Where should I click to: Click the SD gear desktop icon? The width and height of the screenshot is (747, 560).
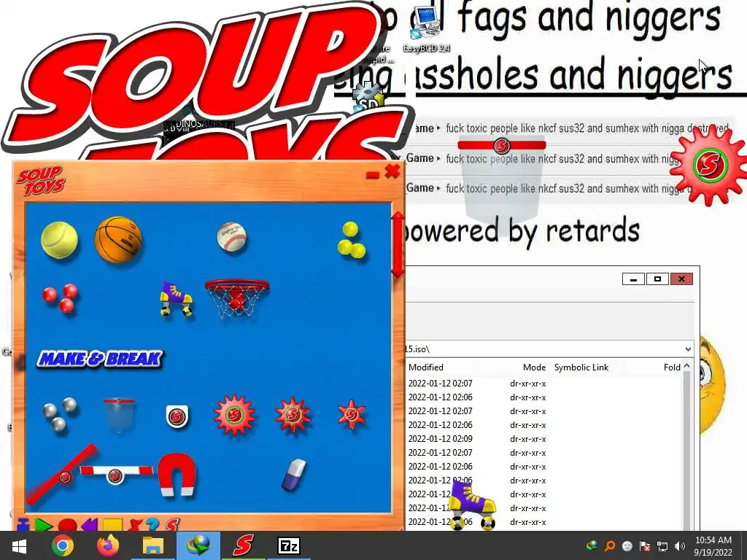(368, 98)
